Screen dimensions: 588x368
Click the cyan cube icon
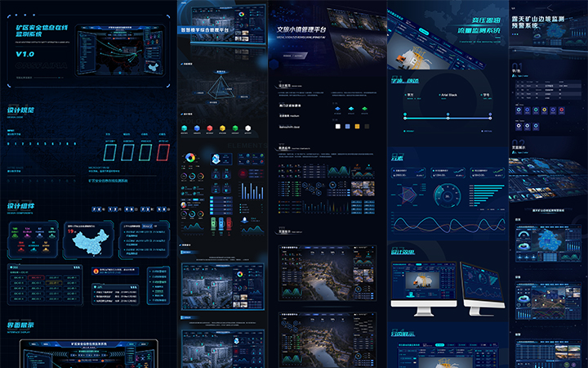click(185, 128)
